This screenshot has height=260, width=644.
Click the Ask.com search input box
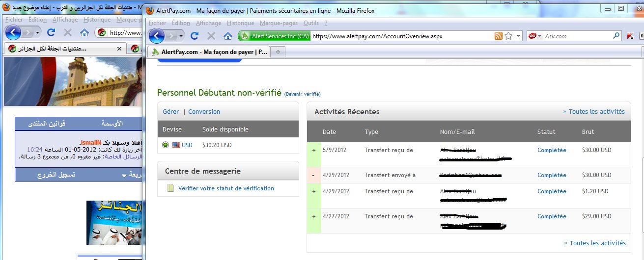pos(577,36)
